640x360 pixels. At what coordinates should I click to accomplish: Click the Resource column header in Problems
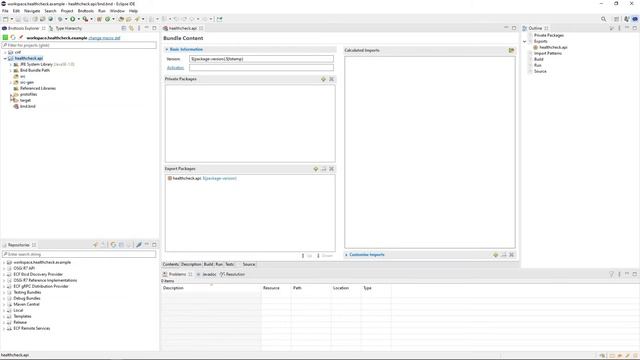[276, 288]
